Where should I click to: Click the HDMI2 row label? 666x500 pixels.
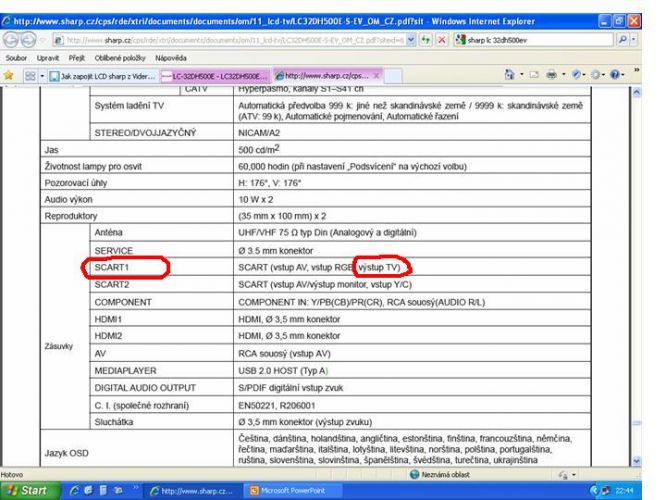pos(108,336)
